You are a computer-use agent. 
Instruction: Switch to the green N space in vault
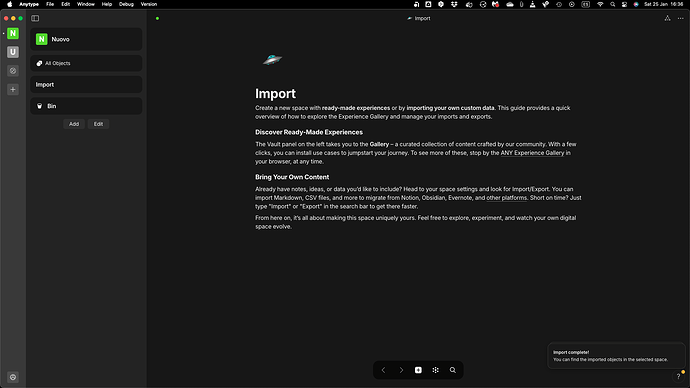click(13, 33)
